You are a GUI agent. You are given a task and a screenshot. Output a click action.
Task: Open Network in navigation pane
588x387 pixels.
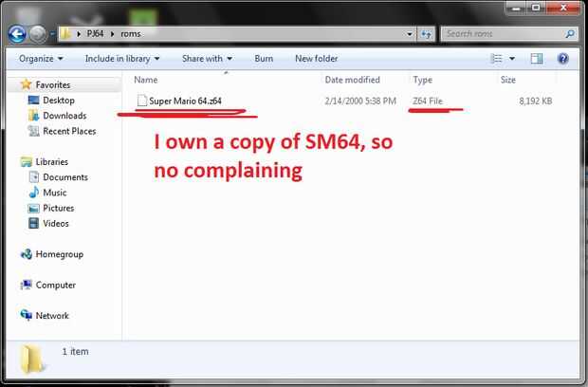tap(52, 316)
